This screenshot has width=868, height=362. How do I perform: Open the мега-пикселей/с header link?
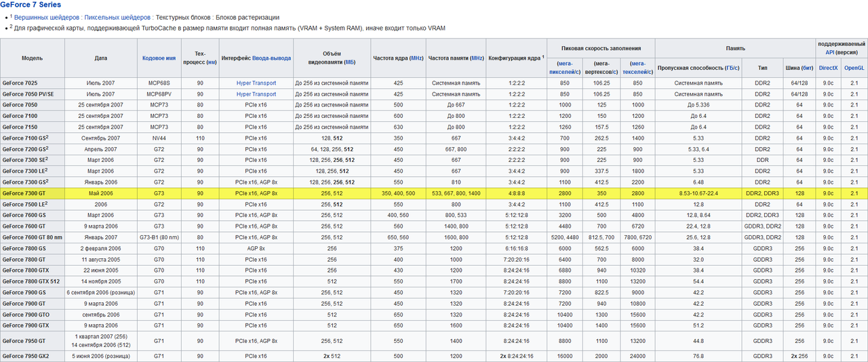(564, 67)
